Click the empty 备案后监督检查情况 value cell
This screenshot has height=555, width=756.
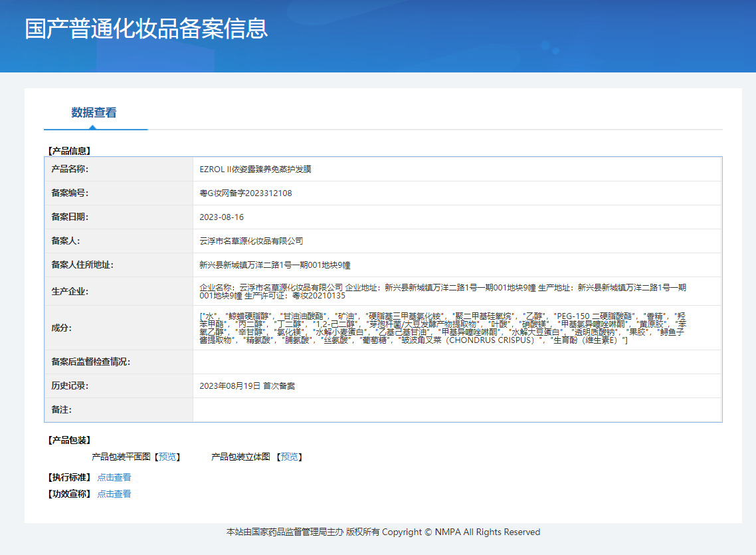pos(456,362)
